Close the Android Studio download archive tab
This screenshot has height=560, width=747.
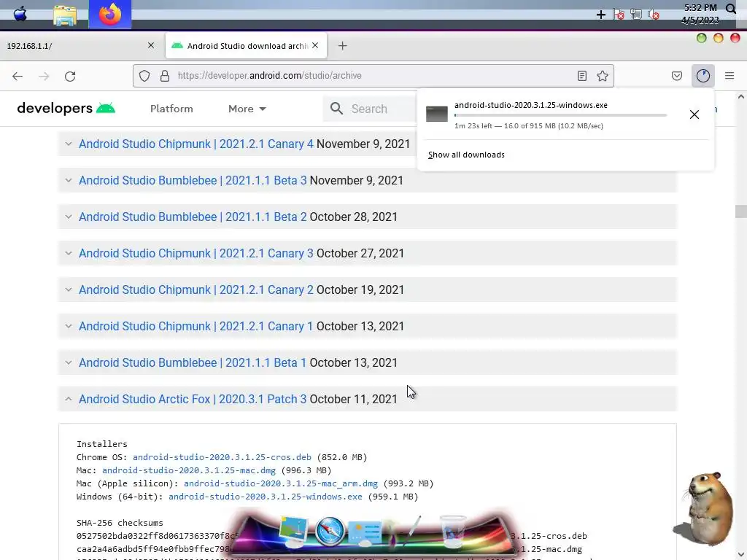(315, 45)
